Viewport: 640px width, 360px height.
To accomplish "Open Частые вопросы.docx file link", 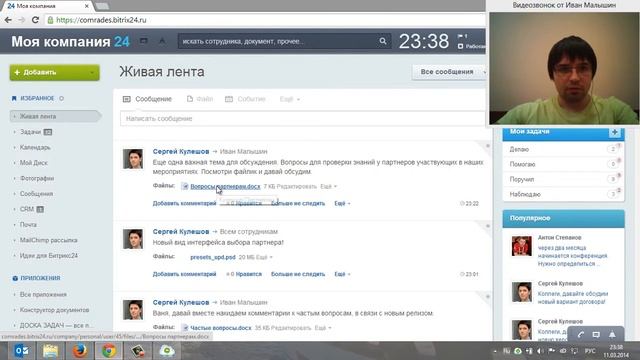I will tap(221, 328).
